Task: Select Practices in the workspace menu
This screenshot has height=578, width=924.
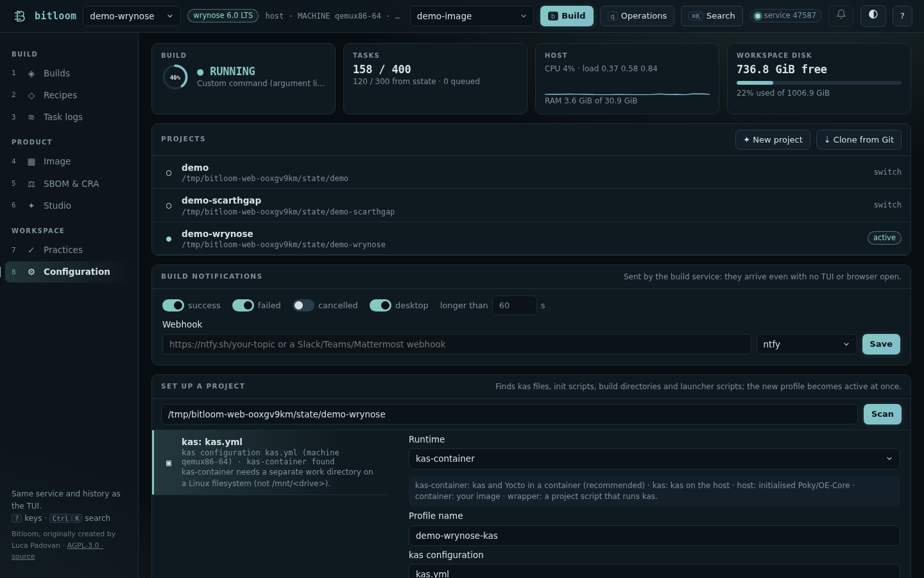Action: tap(69, 250)
